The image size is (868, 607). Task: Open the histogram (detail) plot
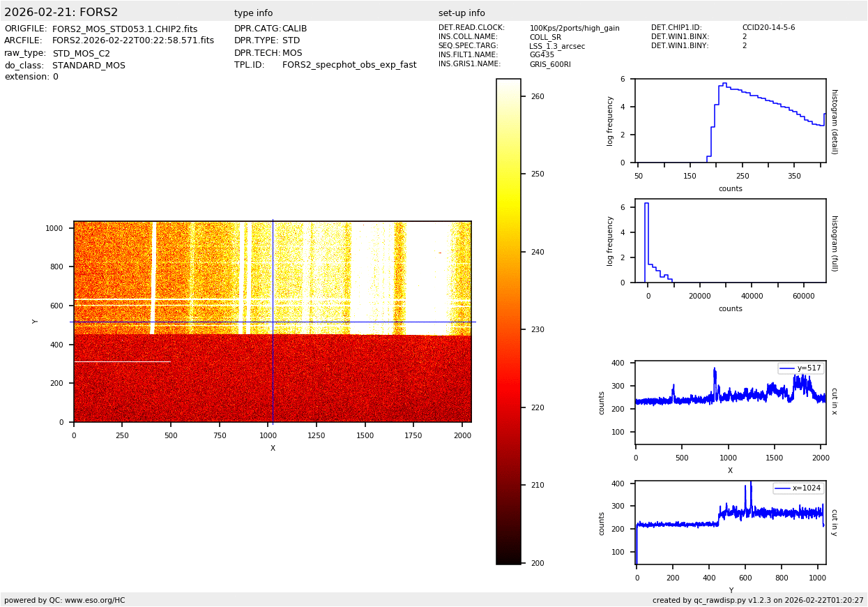pos(730,121)
